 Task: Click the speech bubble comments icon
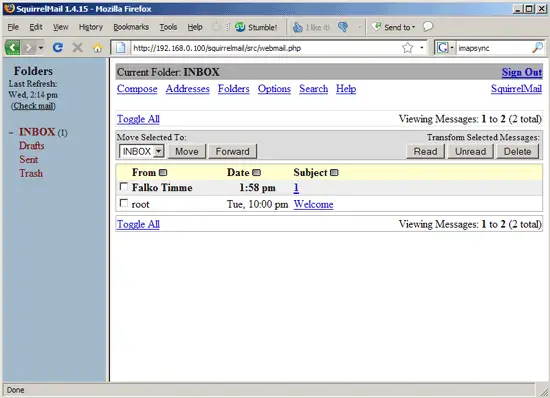[428, 27]
